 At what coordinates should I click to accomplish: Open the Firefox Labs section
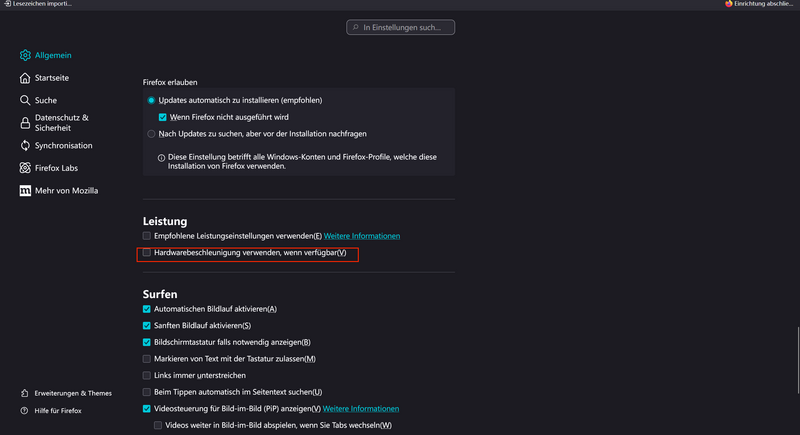[56, 168]
